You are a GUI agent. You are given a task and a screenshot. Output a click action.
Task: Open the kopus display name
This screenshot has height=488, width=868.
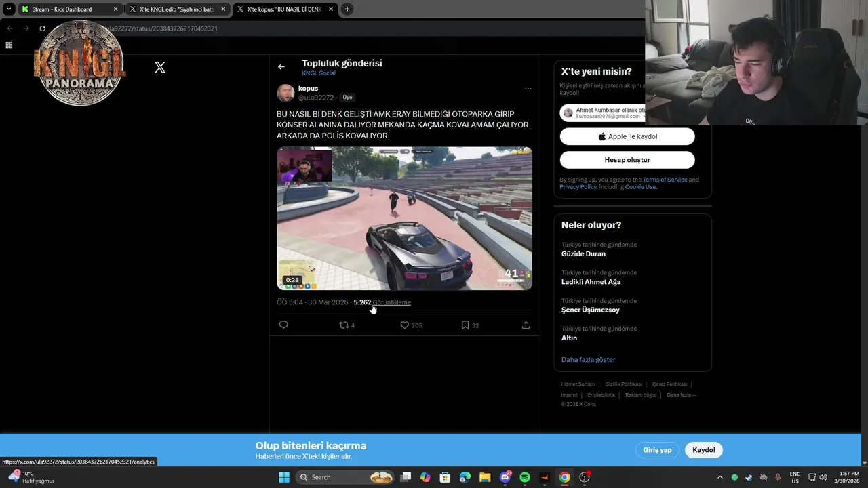(x=308, y=89)
